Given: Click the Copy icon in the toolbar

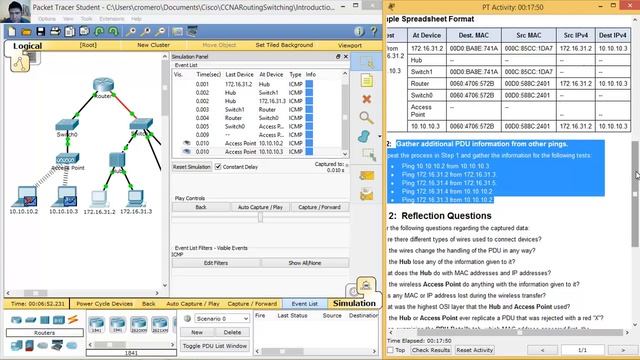Looking at the screenshot, I should [x=70, y=31].
